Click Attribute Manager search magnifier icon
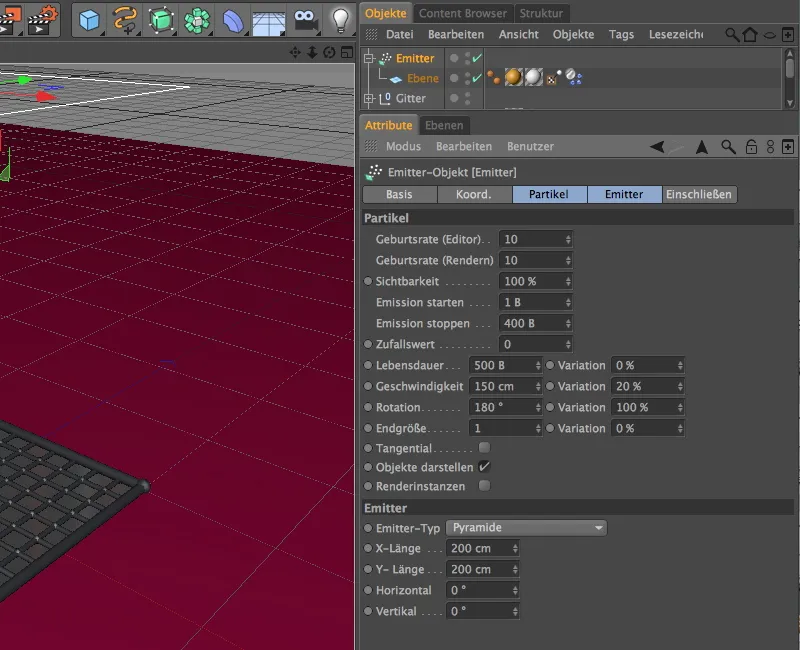The width and height of the screenshot is (800, 650). pyautogui.click(x=728, y=147)
